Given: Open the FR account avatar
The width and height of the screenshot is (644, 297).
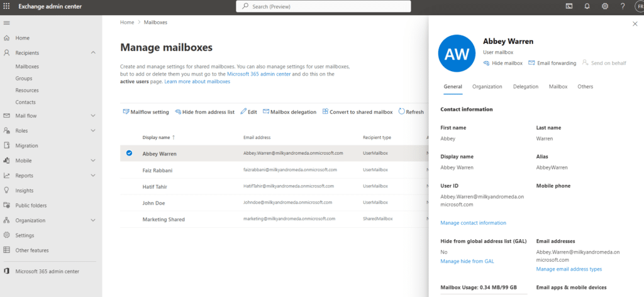Looking at the screenshot, I should coord(639,6).
